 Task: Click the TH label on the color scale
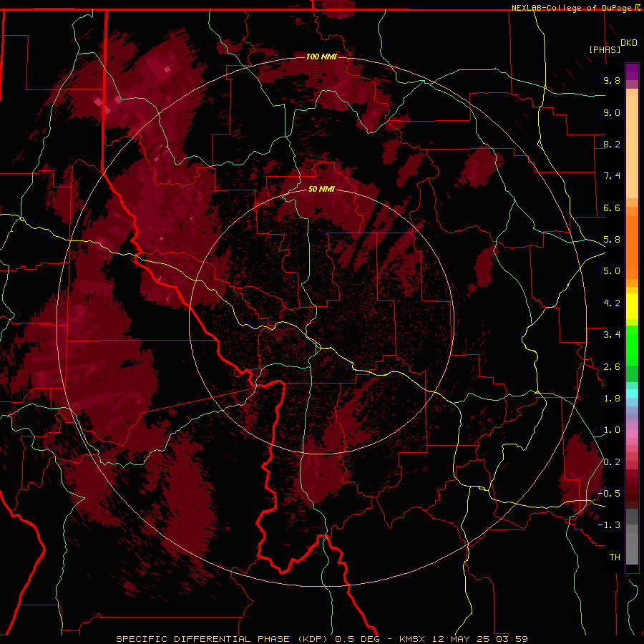[615, 557]
